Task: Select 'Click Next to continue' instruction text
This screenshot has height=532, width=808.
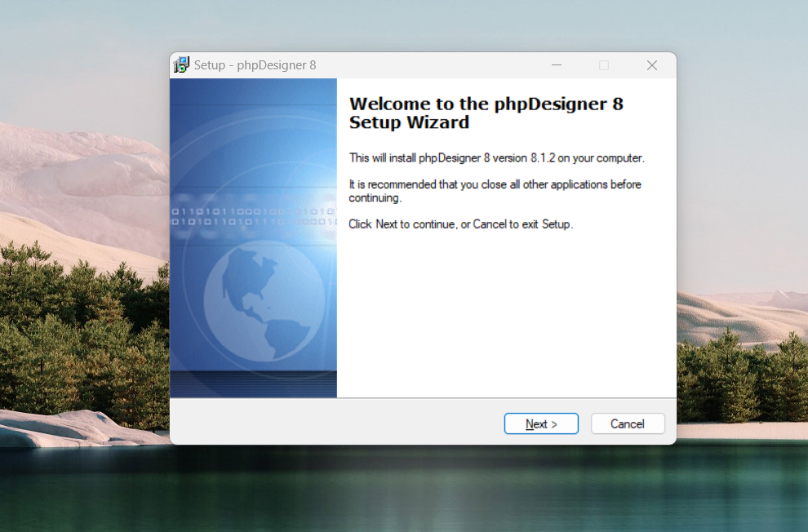Action: click(460, 224)
